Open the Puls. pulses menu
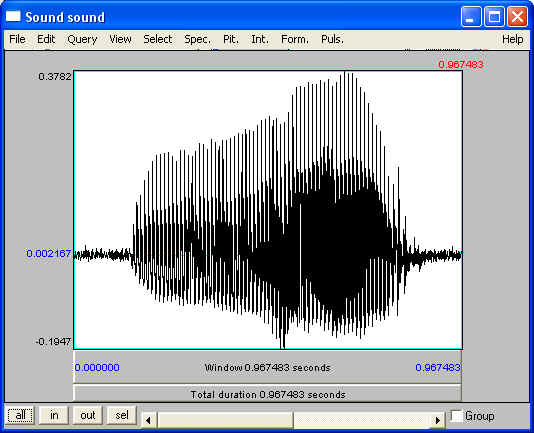534x433 pixels. point(332,39)
